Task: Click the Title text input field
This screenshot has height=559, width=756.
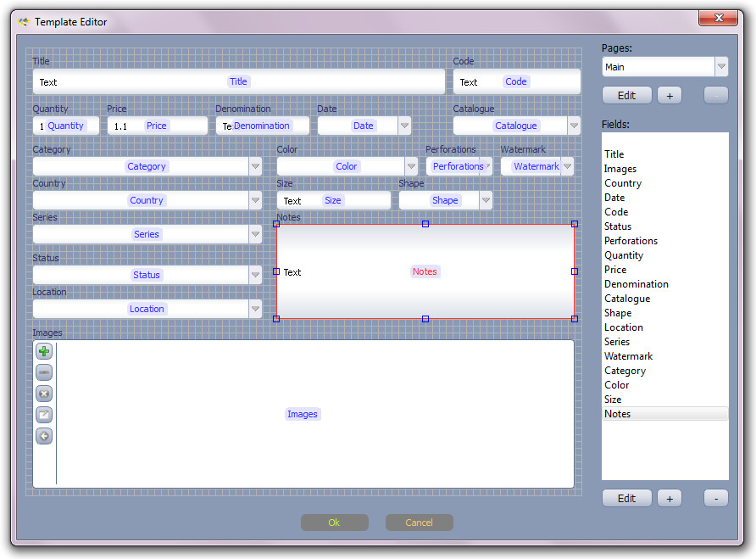Action: [239, 81]
